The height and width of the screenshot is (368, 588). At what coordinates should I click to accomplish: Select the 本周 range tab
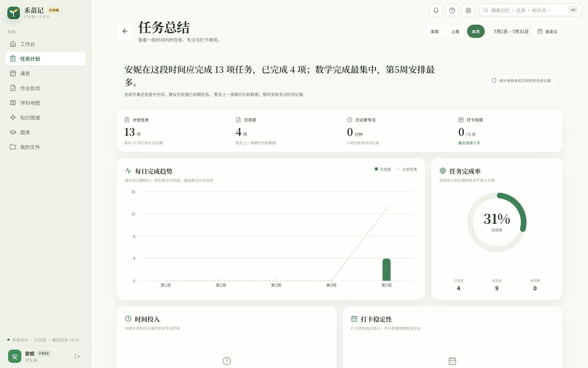coord(435,32)
